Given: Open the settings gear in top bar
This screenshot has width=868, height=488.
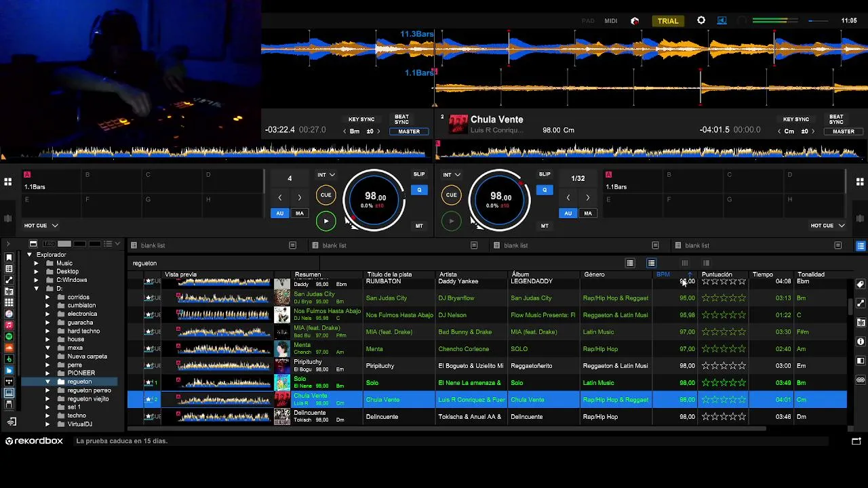Looking at the screenshot, I should [701, 20].
